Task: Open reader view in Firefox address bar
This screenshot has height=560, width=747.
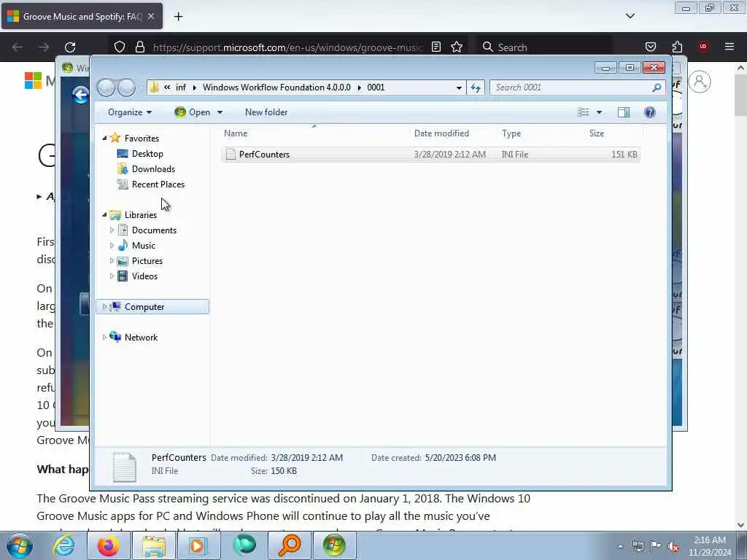Action: (436, 47)
